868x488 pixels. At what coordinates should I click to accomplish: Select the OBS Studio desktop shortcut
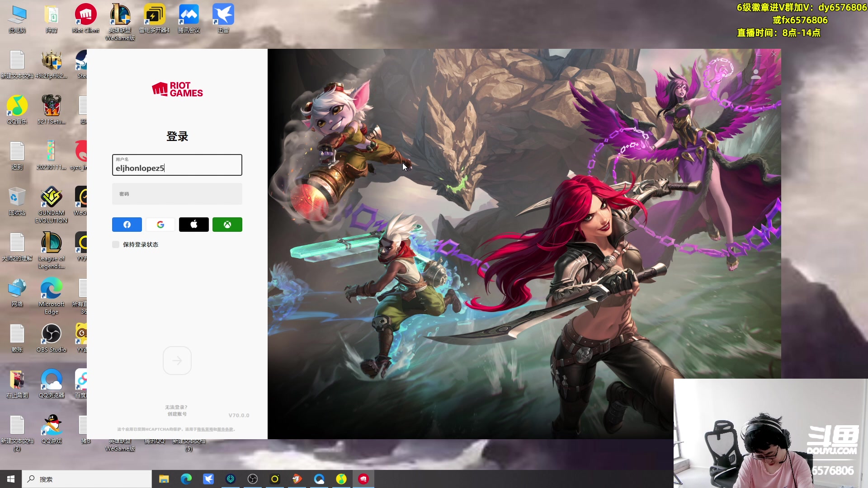coord(52,338)
